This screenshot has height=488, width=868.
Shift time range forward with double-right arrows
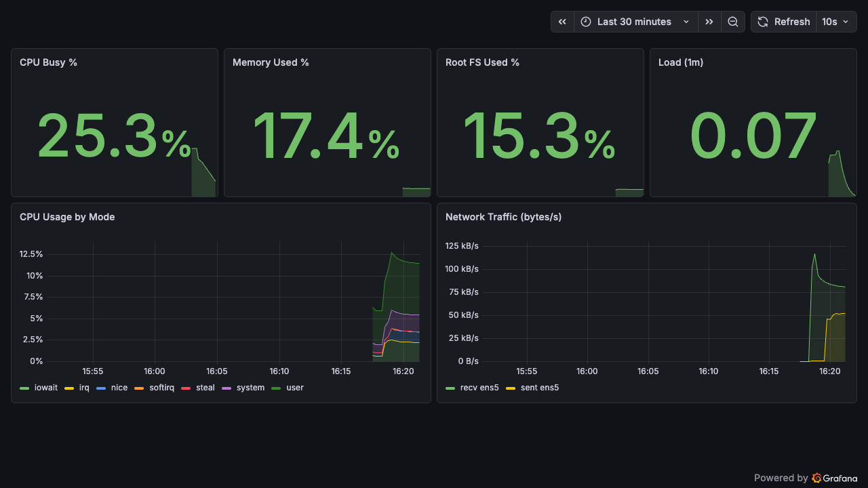(709, 22)
